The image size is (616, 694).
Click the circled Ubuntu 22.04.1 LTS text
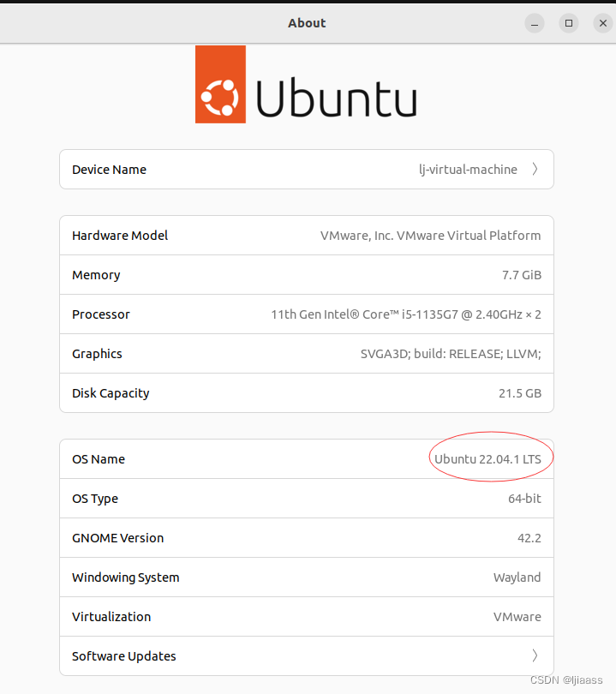[x=487, y=459]
